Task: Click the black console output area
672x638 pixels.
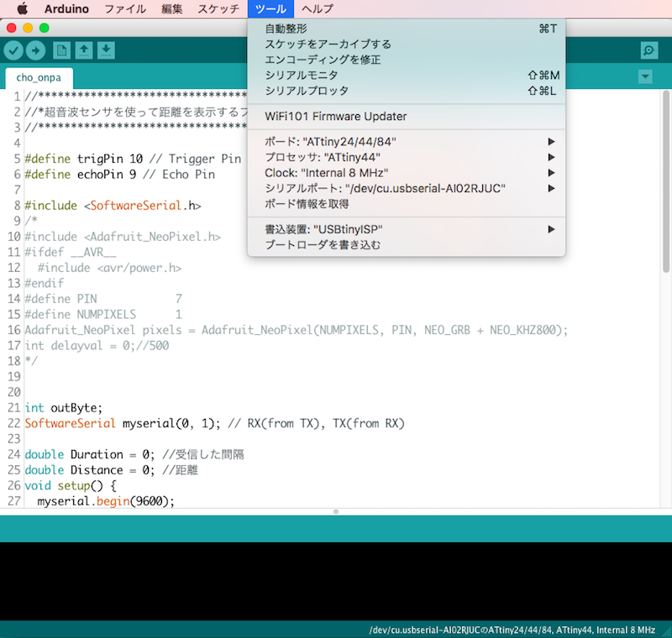Action: pyautogui.click(x=336, y=581)
